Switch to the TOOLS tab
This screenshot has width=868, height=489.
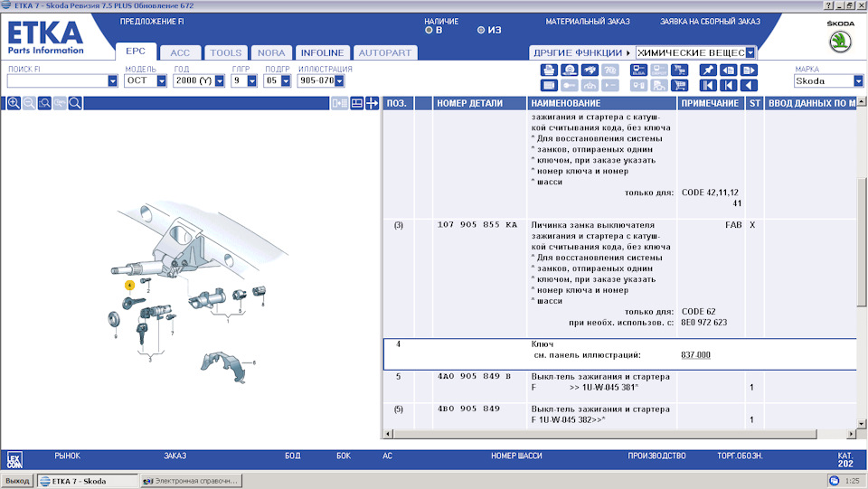(226, 52)
